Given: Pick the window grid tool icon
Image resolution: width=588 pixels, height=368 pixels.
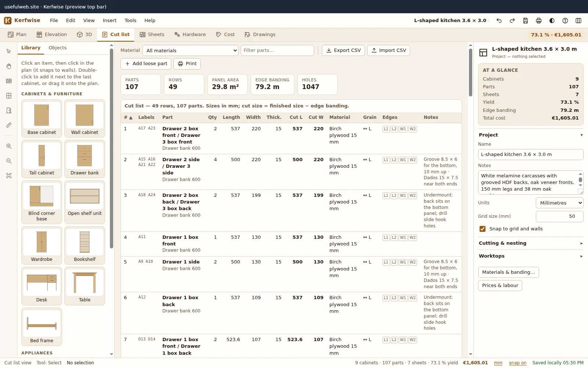Looking at the screenshot, I should (x=9, y=96).
